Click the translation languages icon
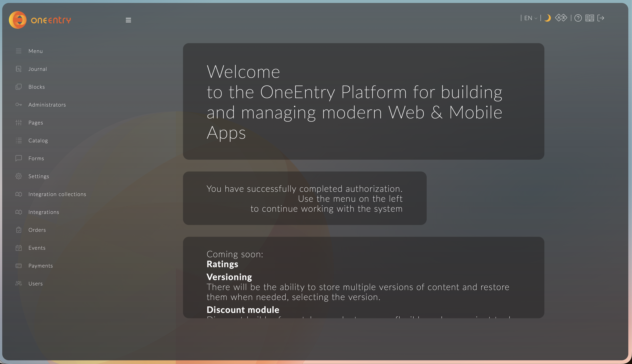 (561, 18)
